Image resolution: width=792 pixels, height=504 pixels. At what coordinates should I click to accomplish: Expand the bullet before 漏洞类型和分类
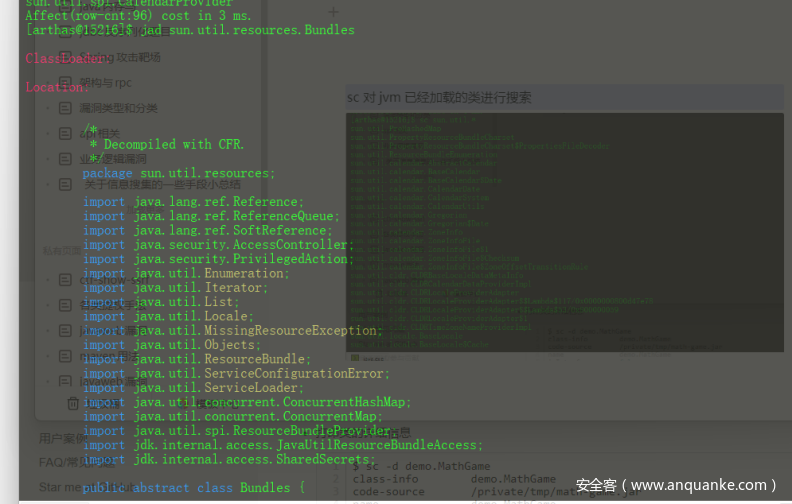[47, 107]
